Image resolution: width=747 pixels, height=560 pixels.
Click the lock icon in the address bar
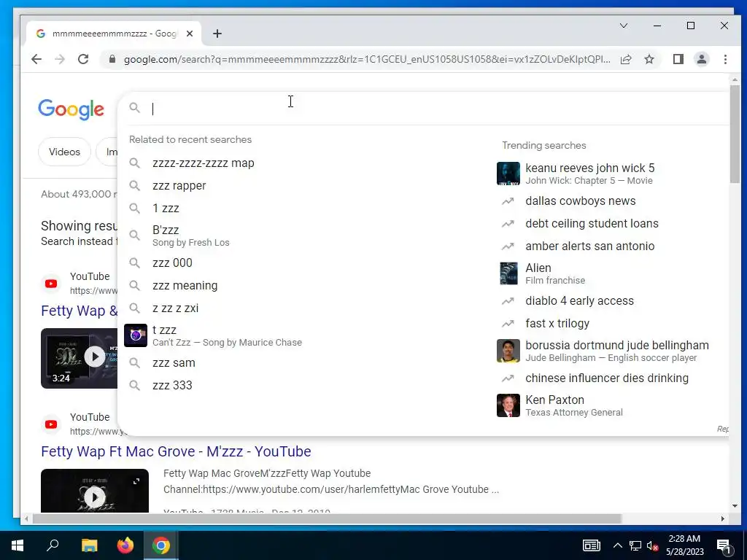point(112,59)
